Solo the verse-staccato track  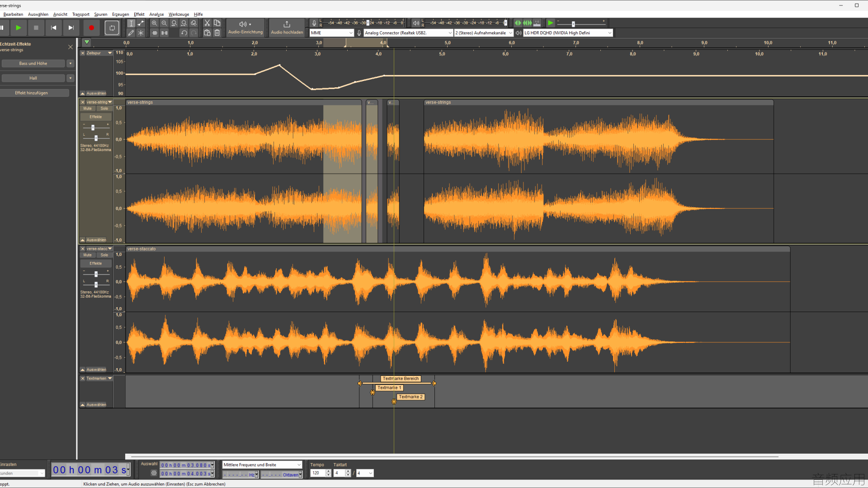[104, 255]
